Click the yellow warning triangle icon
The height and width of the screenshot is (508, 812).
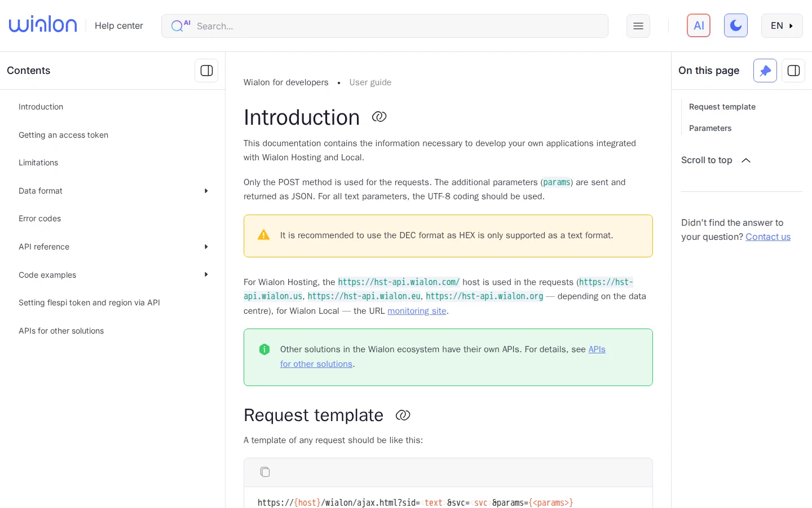pyautogui.click(x=263, y=235)
